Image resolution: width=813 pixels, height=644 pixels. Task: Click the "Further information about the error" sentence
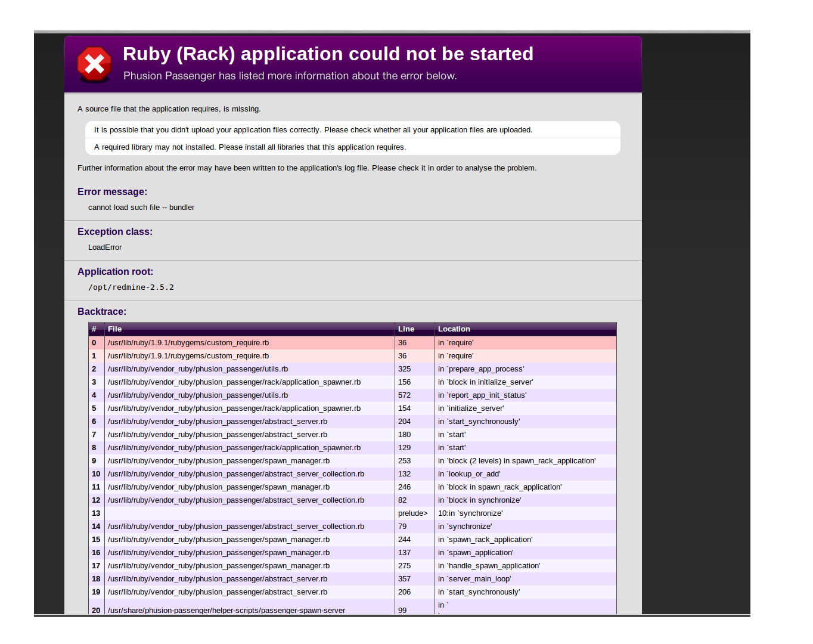point(307,168)
